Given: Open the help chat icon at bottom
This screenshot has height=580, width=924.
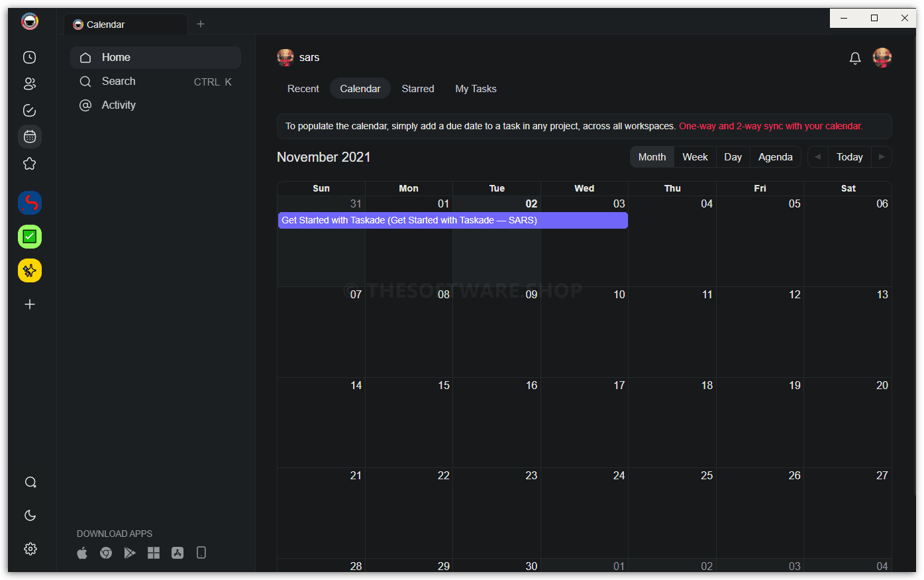Looking at the screenshot, I should [30, 483].
